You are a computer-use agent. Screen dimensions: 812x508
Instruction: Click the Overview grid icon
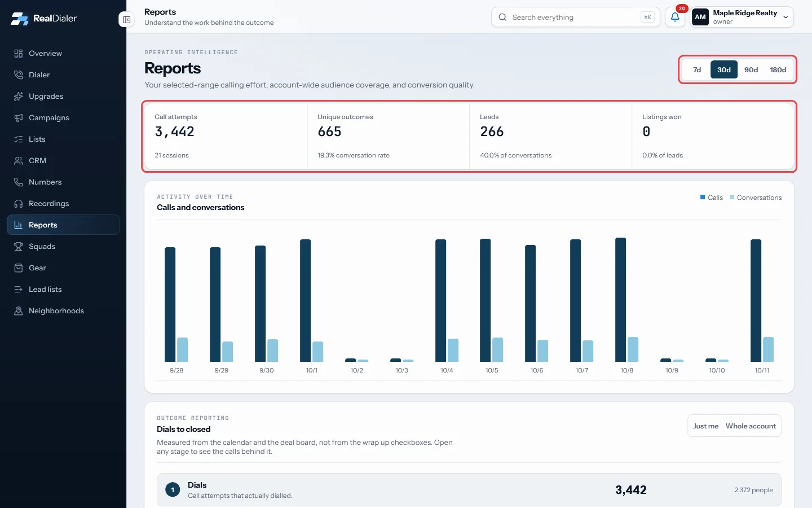[19, 54]
